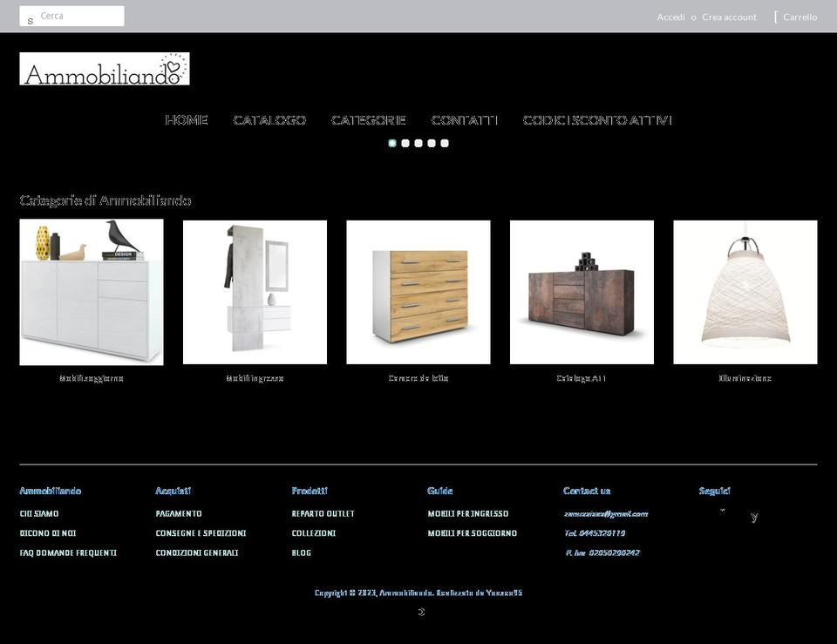Viewport: 837px width, 644px height.
Task: Click the Tel. phone number in footer
Action: pyautogui.click(x=595, y=533)
